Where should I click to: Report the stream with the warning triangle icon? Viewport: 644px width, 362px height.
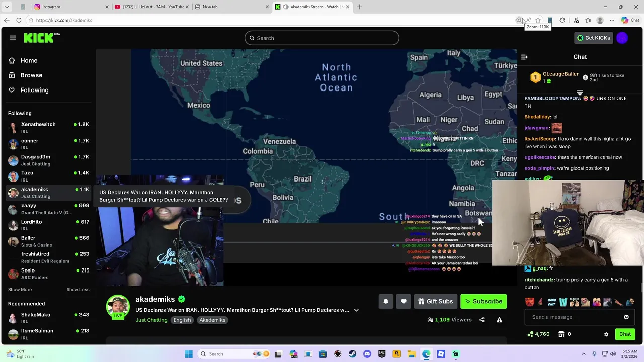coord(499,320)
